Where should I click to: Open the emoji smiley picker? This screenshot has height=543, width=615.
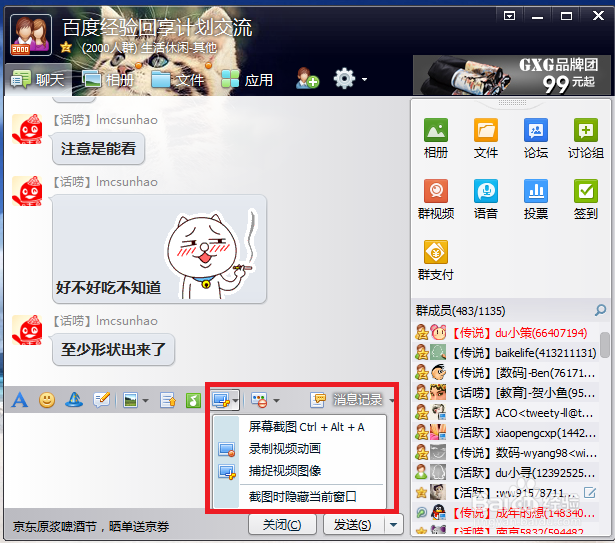[47, 400]
